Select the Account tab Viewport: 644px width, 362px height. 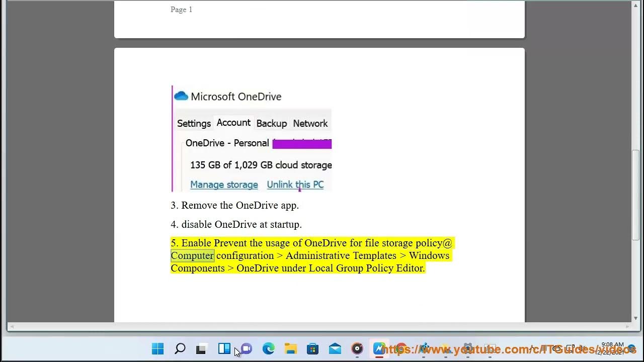click(x=233, y=123)
